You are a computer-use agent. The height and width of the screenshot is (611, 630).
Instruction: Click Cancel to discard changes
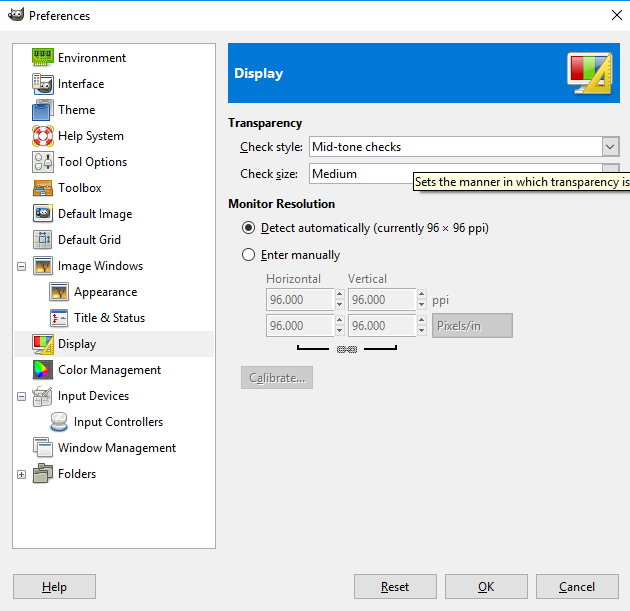tap(577, 586)
